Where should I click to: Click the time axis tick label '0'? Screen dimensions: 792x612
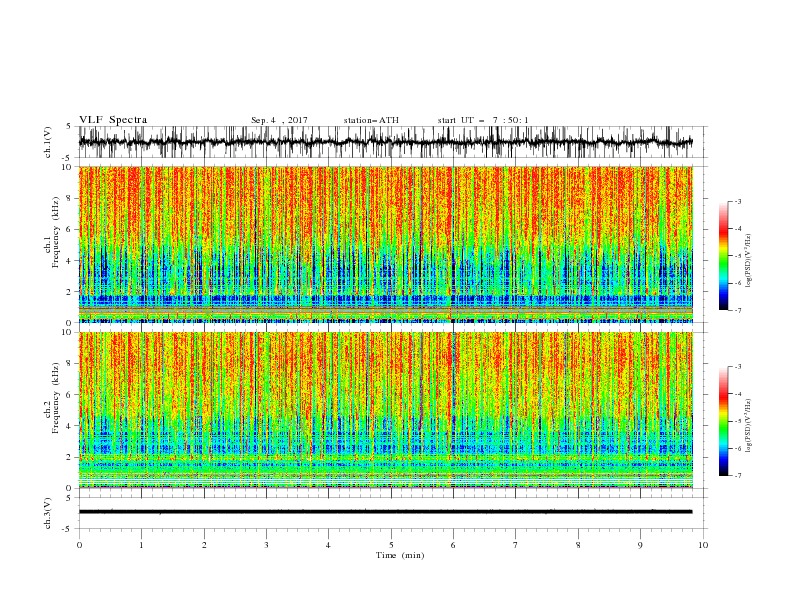[79, 545]
